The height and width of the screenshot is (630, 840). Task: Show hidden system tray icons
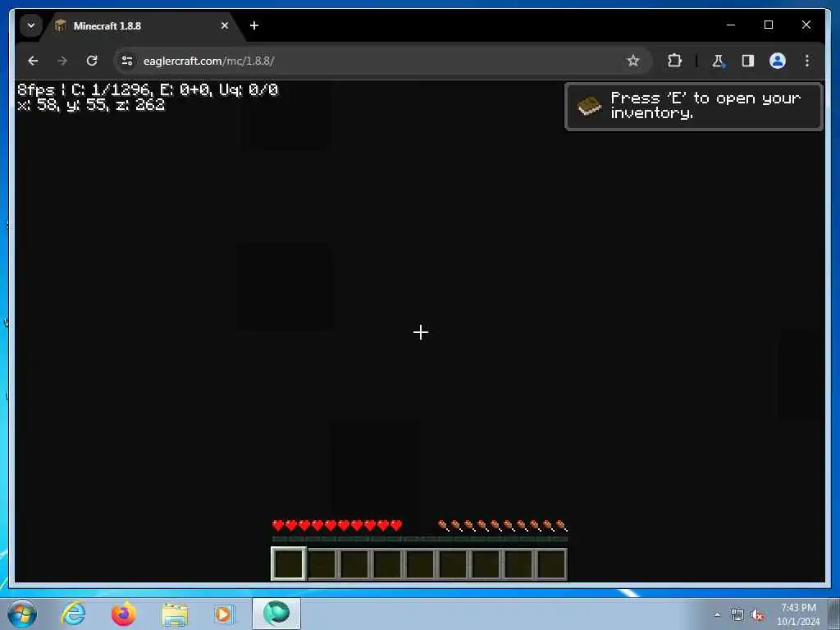(717, 615)
